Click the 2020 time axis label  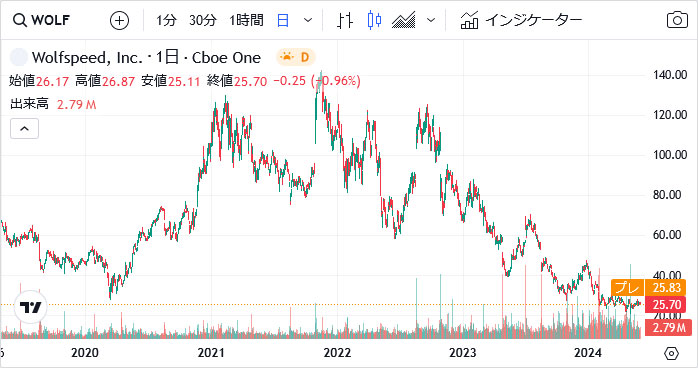pos(85,353)
